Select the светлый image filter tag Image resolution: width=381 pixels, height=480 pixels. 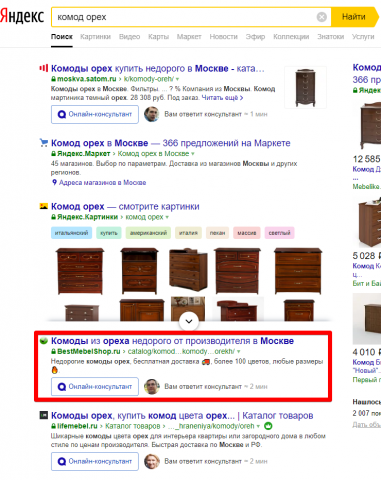(279, 233)
